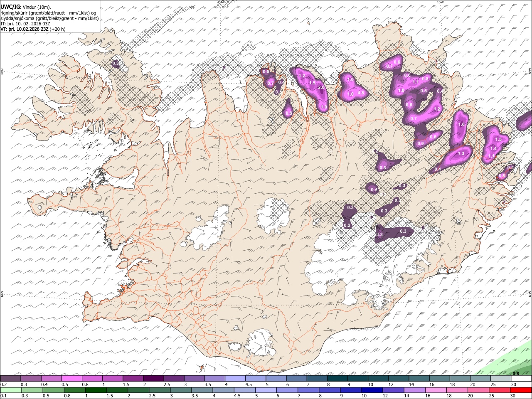Click the 'VT: þri. 10.02.2026 23Z (+20 h)' line
The image size is (532, 399).
click(33, 29)
